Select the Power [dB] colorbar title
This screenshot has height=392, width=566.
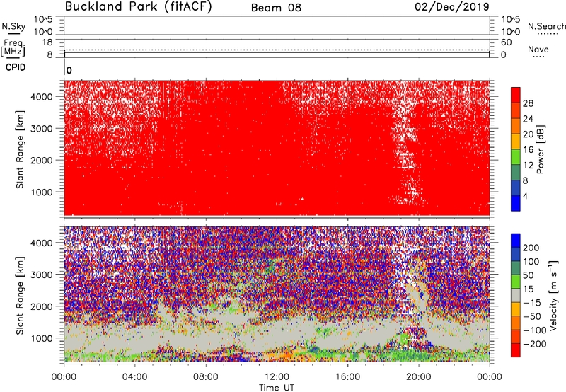(x=541, y=149)
